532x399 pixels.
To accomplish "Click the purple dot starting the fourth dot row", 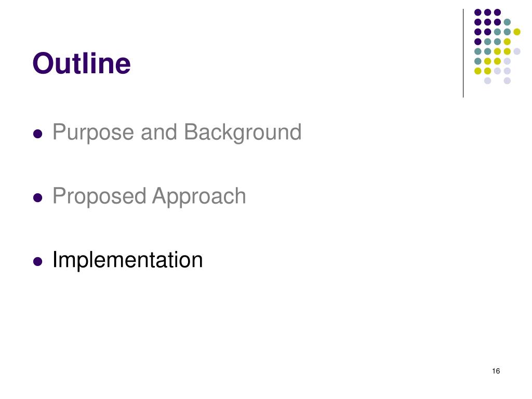I will [478, 42].
